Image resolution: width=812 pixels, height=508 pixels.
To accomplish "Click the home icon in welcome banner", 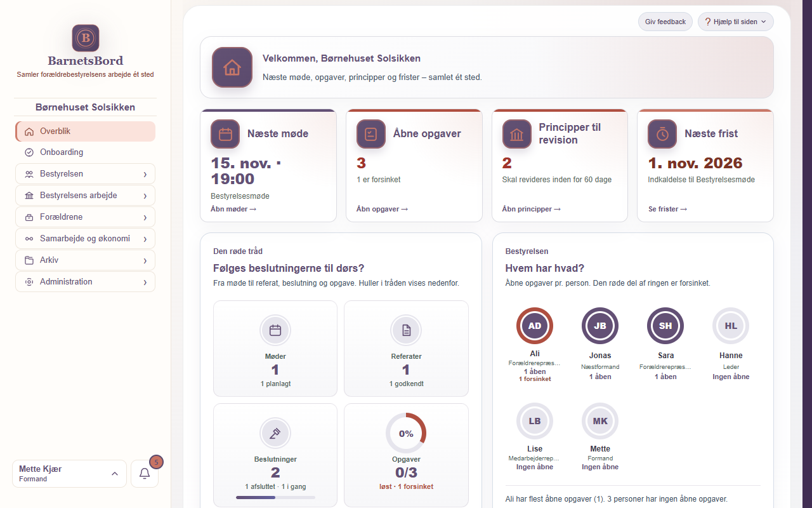I will [232, 67].
